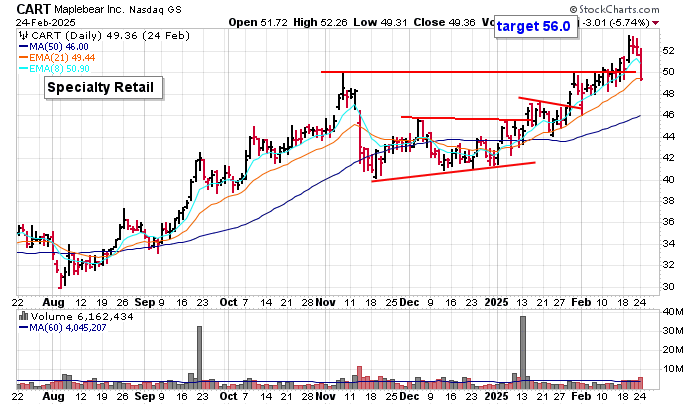The image size is (700, 405).
Task: Click the 48 price axis label
Action: (x=668, y=93)
